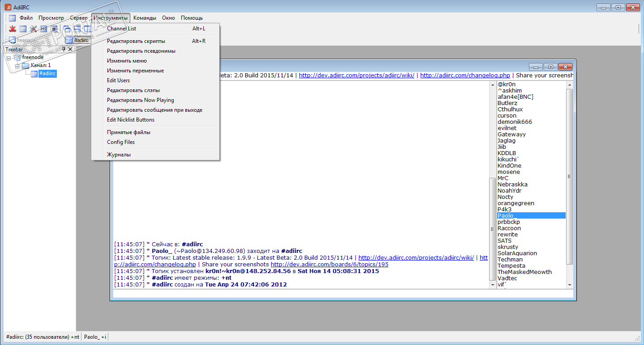Screen dimensions: 644x345
Task: Open boards/6/topics/195 link in chat
Action: coord(329,264)
